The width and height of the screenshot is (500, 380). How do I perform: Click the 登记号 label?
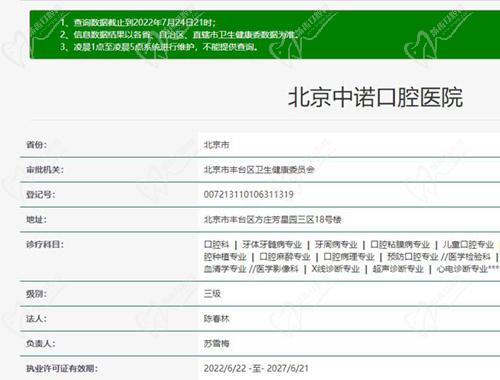[41, 194]
